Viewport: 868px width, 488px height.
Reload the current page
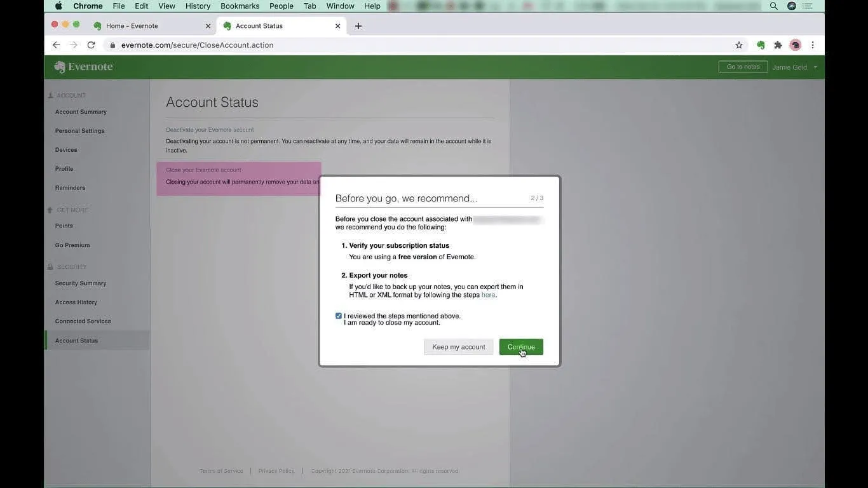(91, 45)
